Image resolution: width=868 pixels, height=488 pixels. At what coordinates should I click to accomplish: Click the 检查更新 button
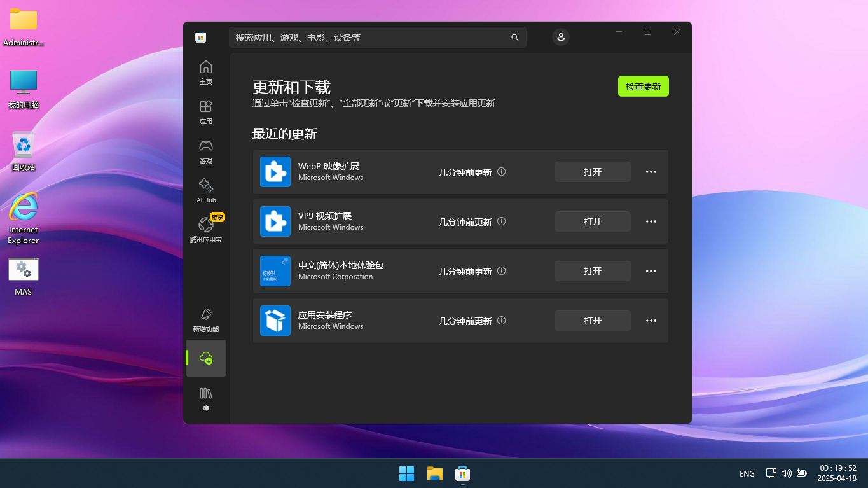click(644, 87)
